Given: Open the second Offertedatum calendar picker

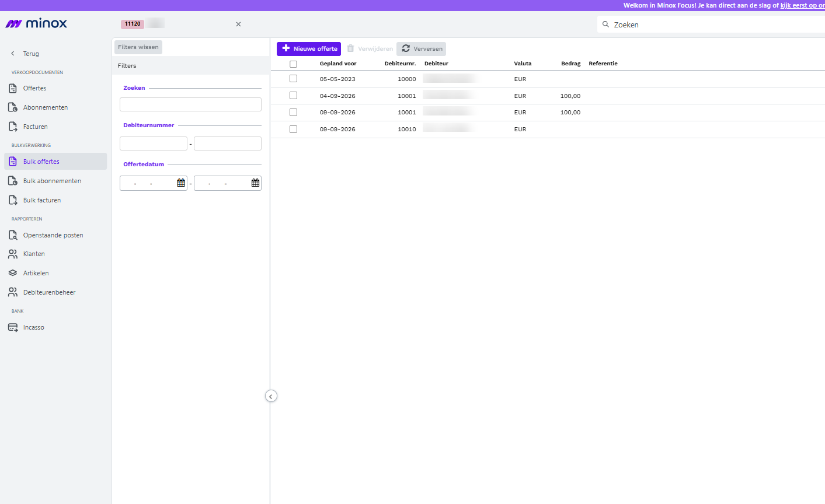Looking at the screenshot, I should (x=255, y=183).
